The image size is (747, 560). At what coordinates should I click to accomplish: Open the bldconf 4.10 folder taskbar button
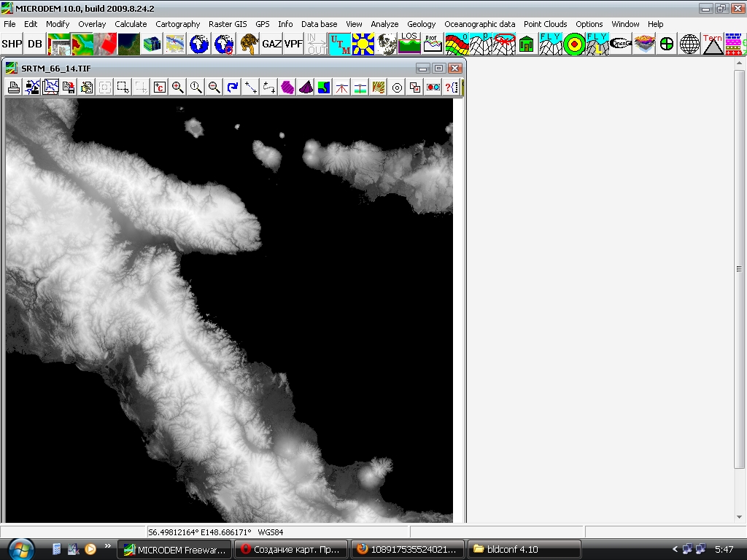(525, 550)
